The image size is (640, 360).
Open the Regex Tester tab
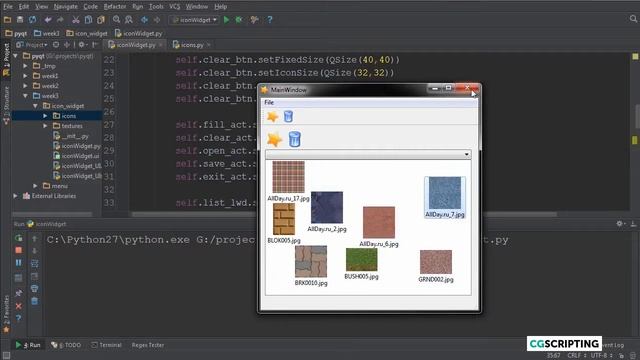click(x=147, y=345)
